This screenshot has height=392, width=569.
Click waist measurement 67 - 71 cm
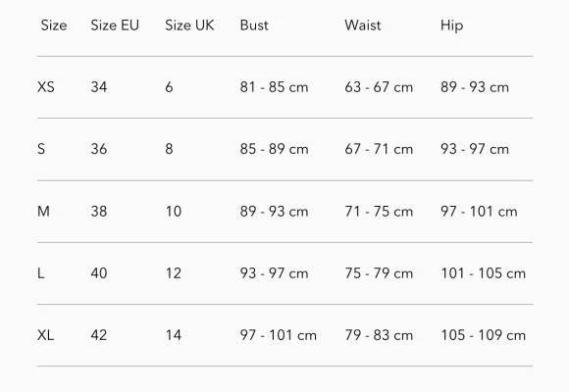click(379, 149)
